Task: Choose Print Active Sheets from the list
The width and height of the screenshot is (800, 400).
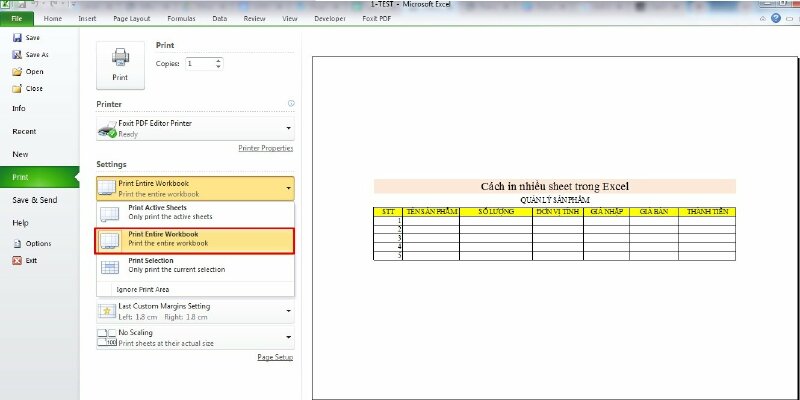Action: point(195,214)
